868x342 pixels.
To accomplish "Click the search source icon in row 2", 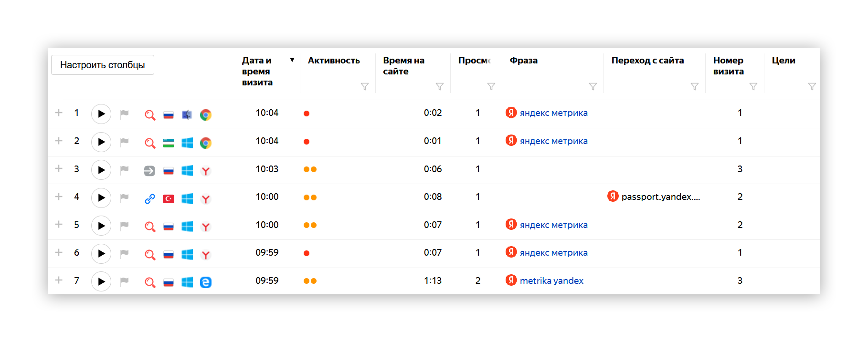I will (x=150, y=143).
